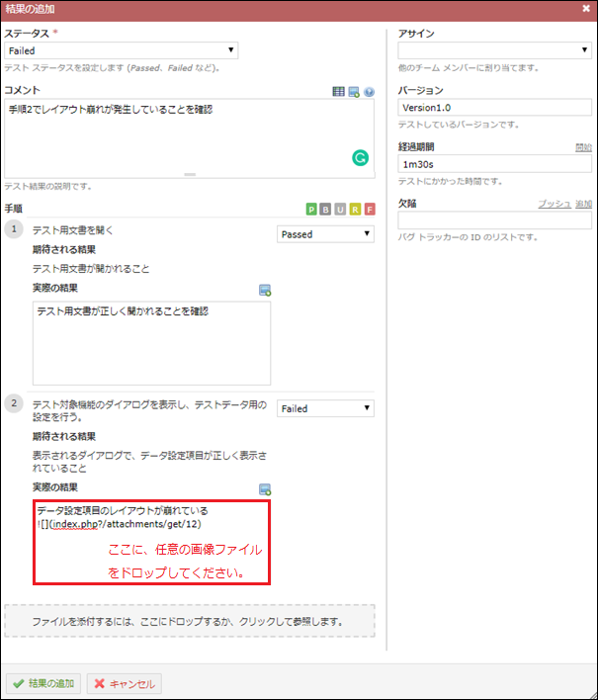Set all steps to Blocked with B

(x=325, y=209)
